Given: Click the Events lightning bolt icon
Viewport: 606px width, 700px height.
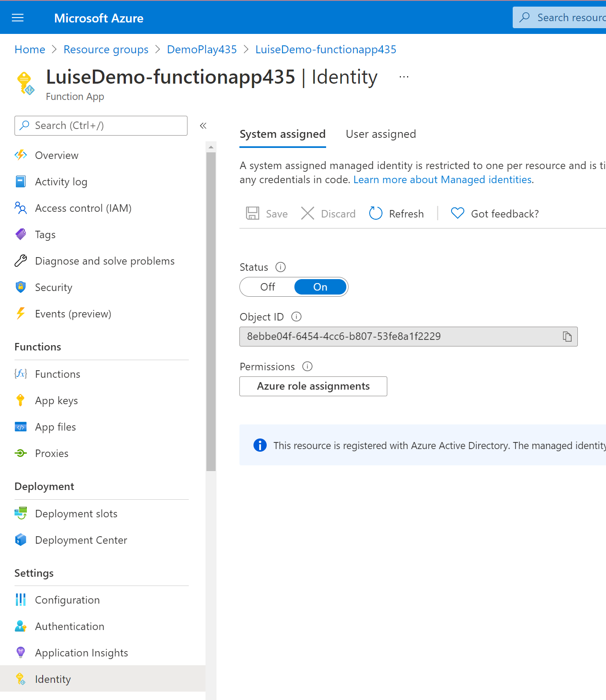Looking at the screenshot, I should 21,313.
